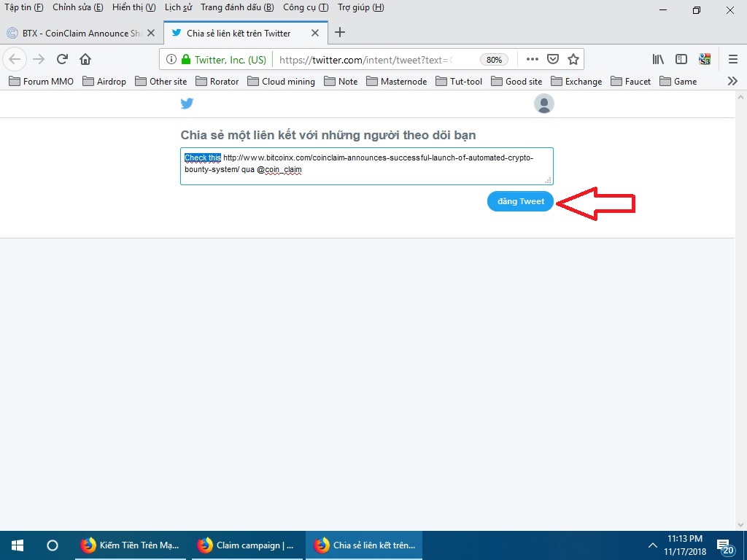Open a new tab with plus button
Screen dimensions: 747x560
[x=340, y=32]
